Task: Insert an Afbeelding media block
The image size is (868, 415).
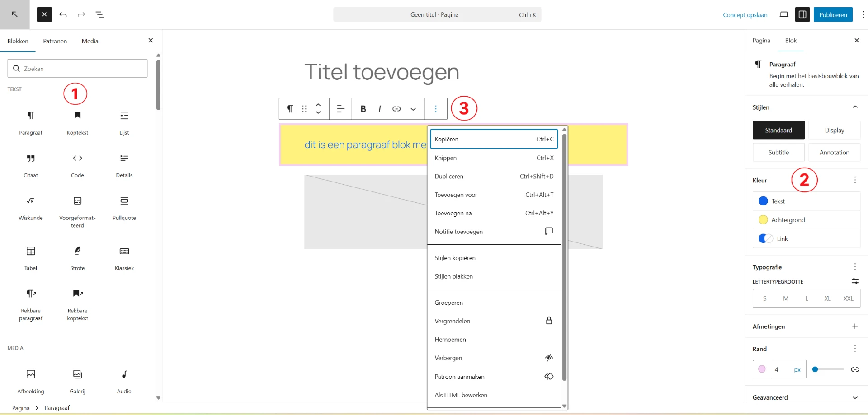Action: coord(30,381)
